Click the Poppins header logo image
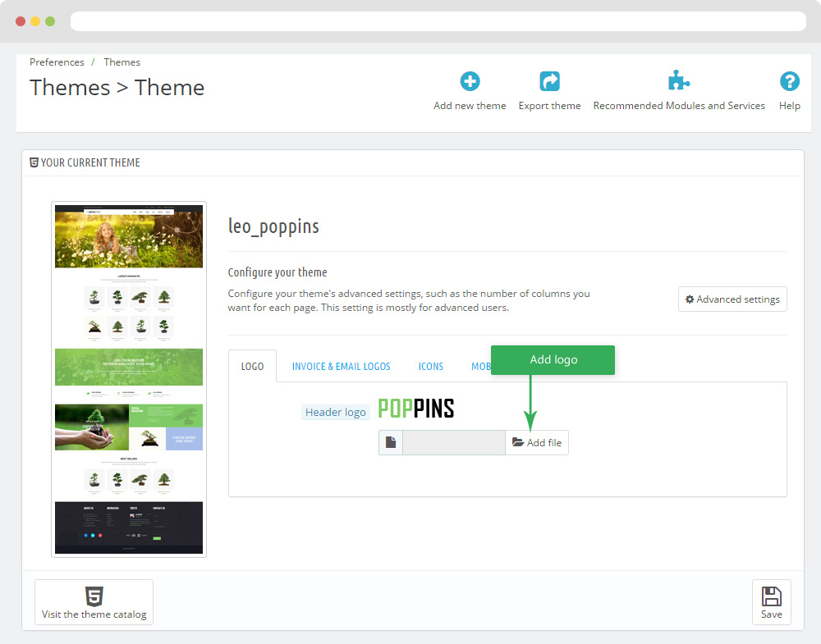Viewport: 821px width, 644px height. tap(415, 409)
